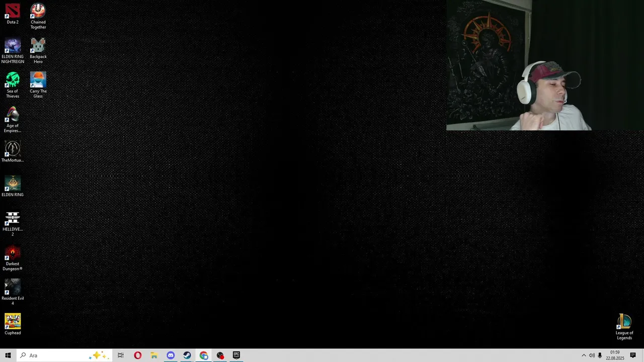
Task: Open the Windows Start menu
Action: point(8,355)
